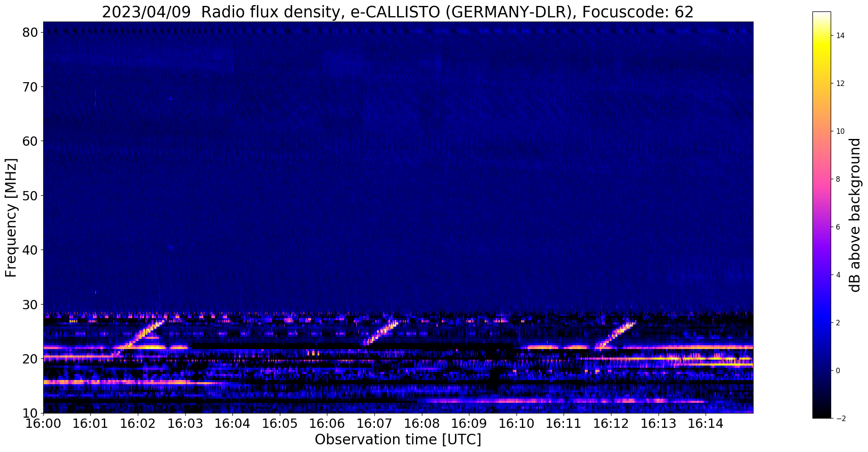This screenshot has width=868, height=452.
Task: Click the 16:01 time tick label
Action: pyautogui.click(x=90, y=423)
